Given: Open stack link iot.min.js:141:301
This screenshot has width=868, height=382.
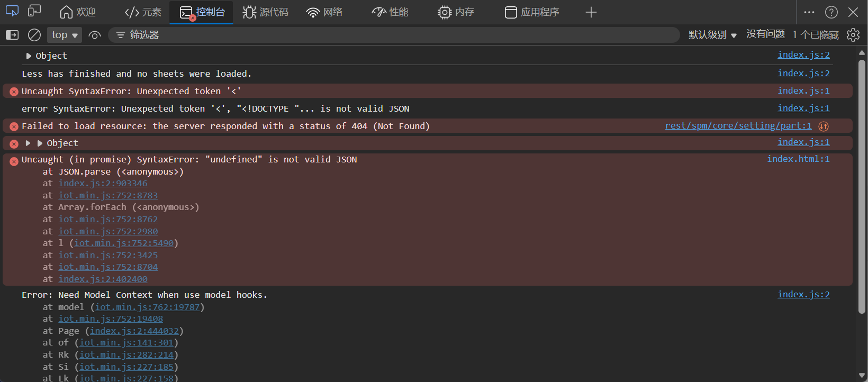Looking at the screenshot, I should [x=126, y=343].
